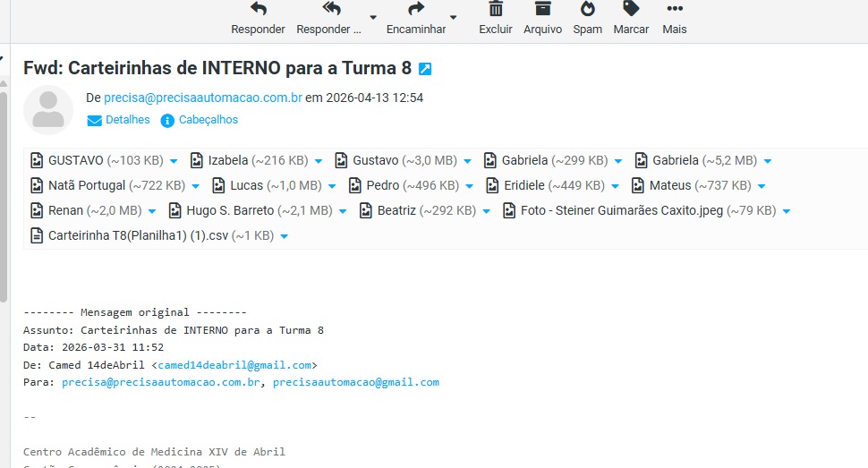Click the Encaminhar forward icon
This screenshot has width=868, height=468.
tap(415, 10)
